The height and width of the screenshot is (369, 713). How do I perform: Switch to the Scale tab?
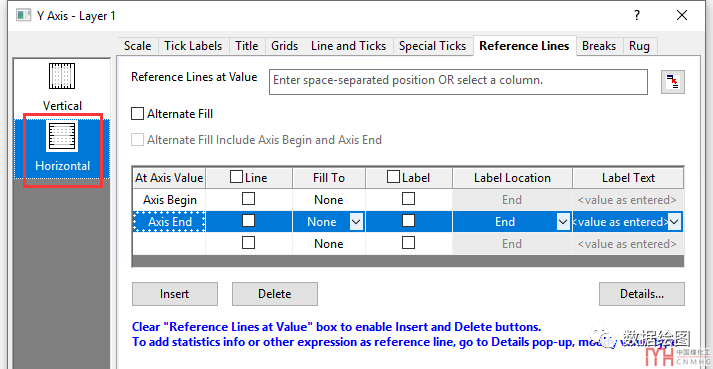[137, 46]
